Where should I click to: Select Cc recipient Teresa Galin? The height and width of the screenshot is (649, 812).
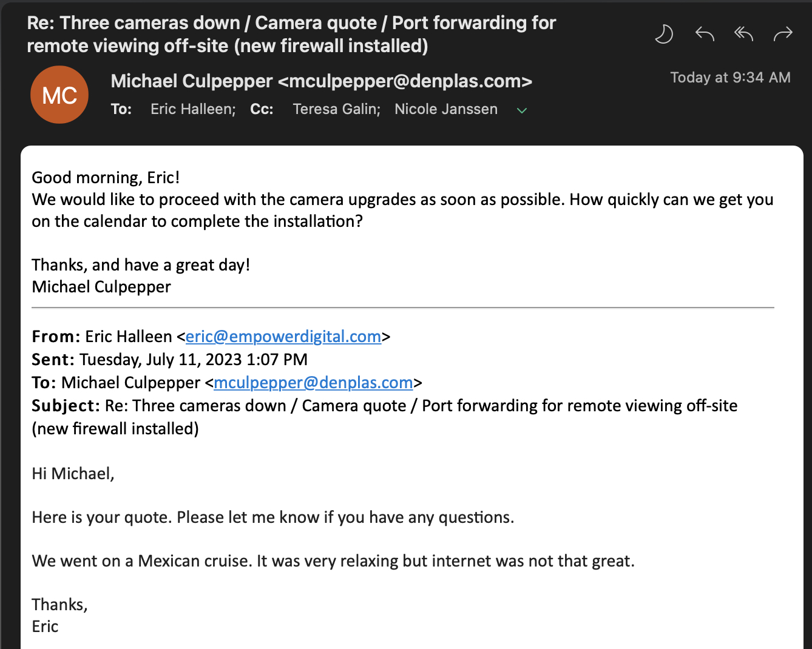point(336,109)
